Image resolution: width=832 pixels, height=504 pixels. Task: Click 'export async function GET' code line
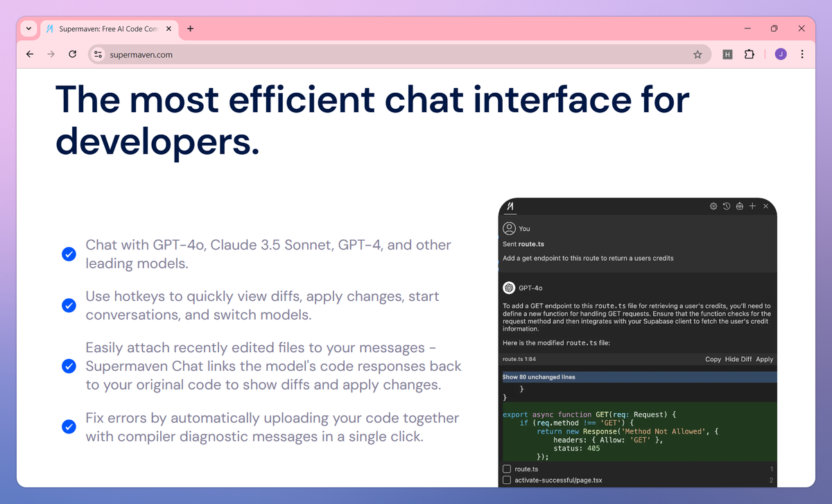589,415
